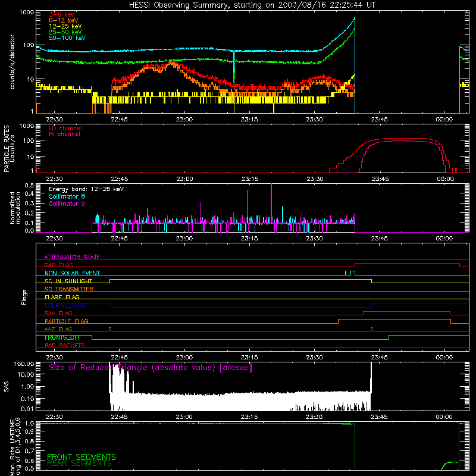Click the PARTICLE_FLAG label
This screenshot has width=476, height=476.
tap(67, 321)
